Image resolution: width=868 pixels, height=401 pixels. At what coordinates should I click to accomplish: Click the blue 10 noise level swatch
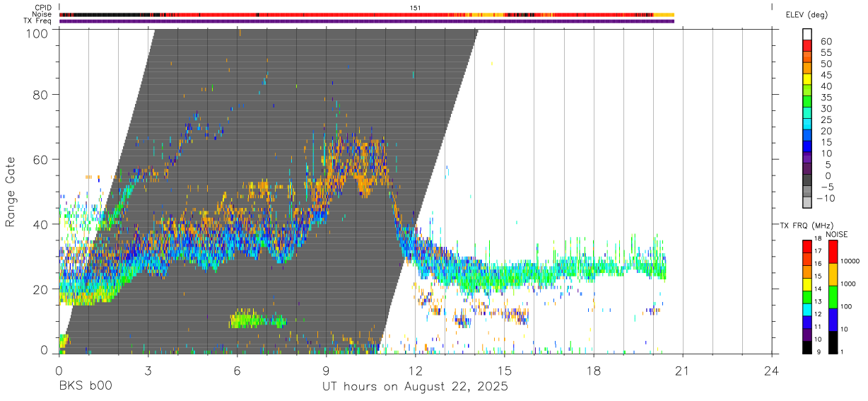pos(833,320)
